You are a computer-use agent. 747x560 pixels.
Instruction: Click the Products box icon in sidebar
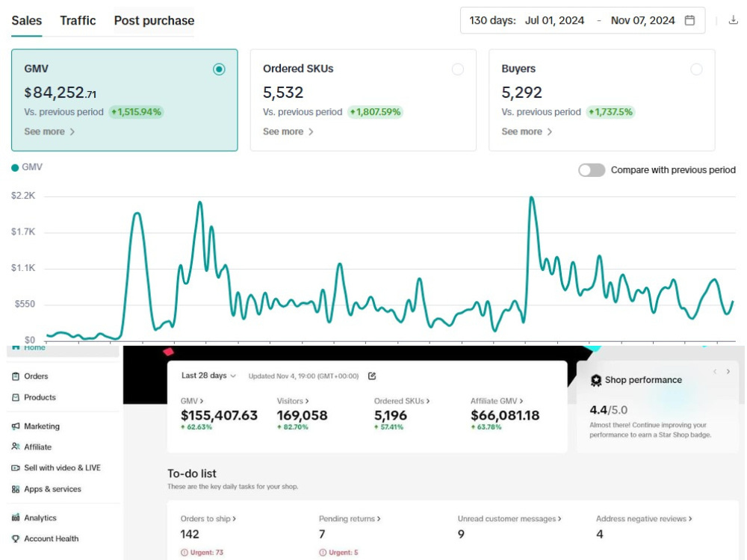pyautogui.click(x=16, y=397)
